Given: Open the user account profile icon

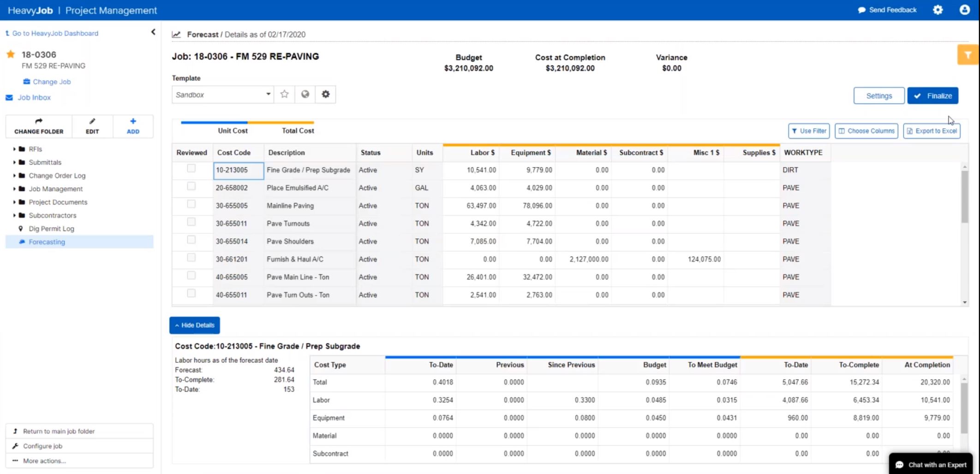Looking at the screenshot, I should tap(965, 10).
